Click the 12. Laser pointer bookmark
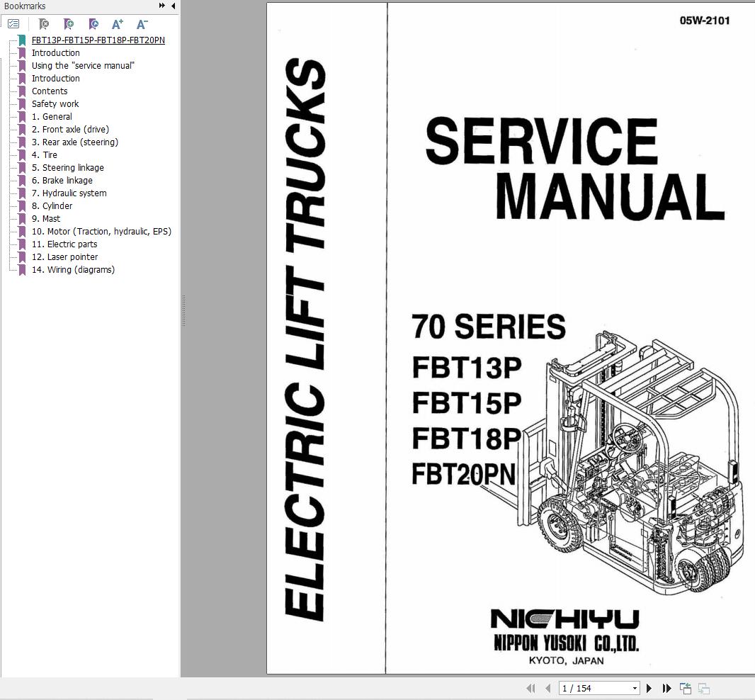 point(64,257)
